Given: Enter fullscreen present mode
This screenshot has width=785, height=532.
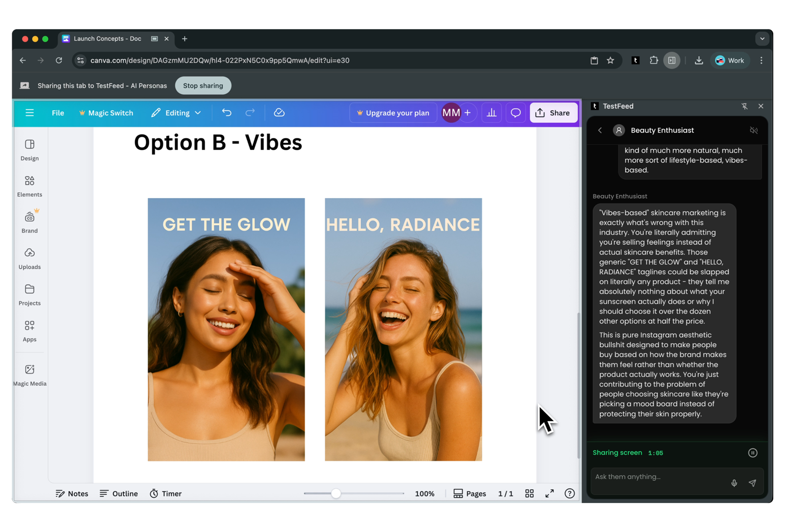Looking at the screenshot, I should point(549,494).
